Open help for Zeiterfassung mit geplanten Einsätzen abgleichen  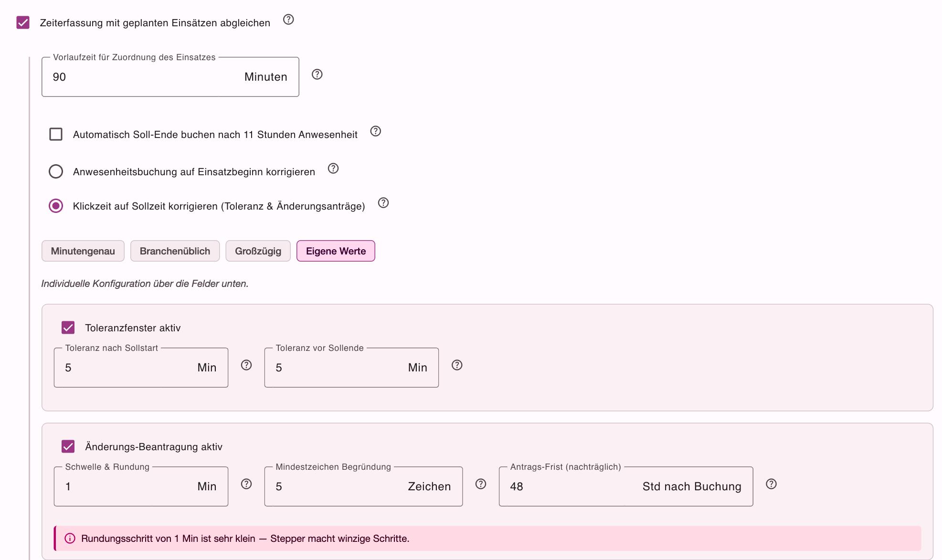pos(288,20)
